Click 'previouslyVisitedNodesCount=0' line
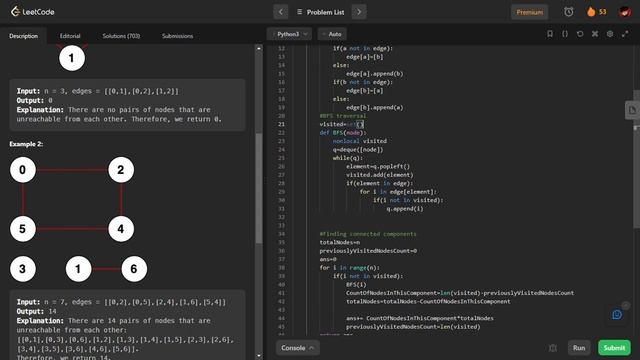The image size is (640, 360). [368, 251]
